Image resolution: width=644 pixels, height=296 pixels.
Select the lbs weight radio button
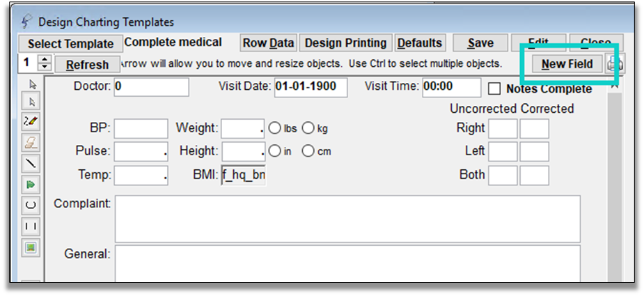[x=274, y=128]
